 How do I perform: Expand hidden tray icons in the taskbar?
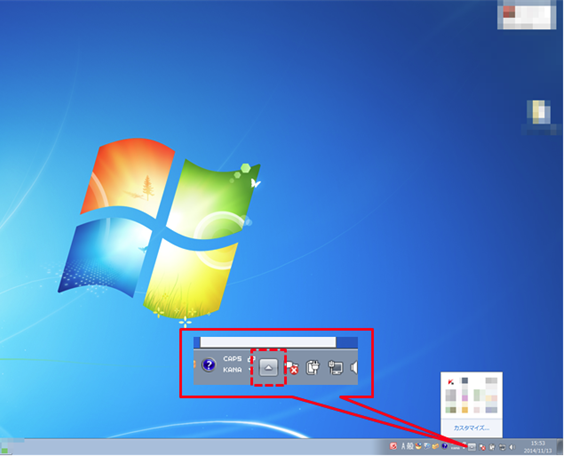click(472, 447)
